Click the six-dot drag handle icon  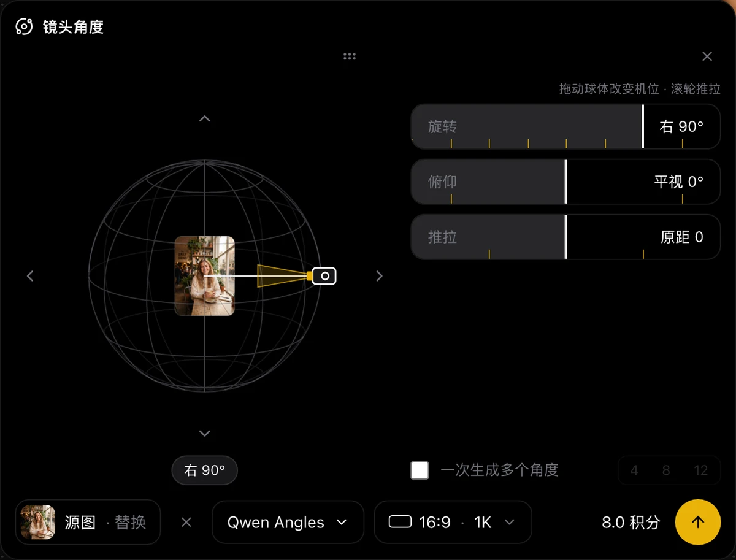point(350,56)
